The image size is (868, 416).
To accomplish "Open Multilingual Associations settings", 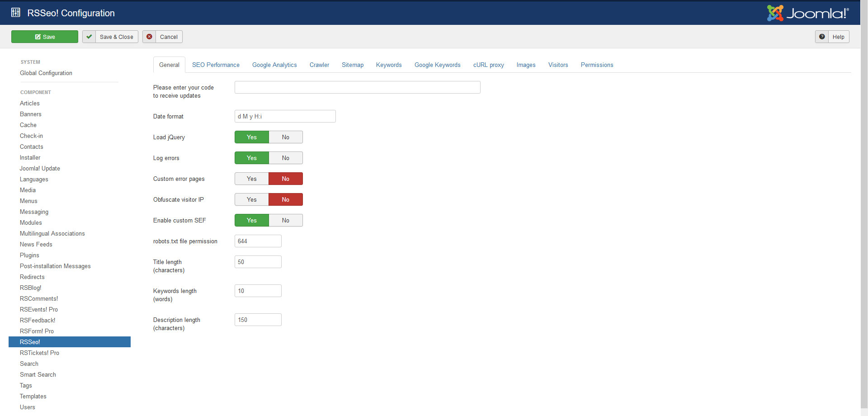I will [x=52, y=233].
